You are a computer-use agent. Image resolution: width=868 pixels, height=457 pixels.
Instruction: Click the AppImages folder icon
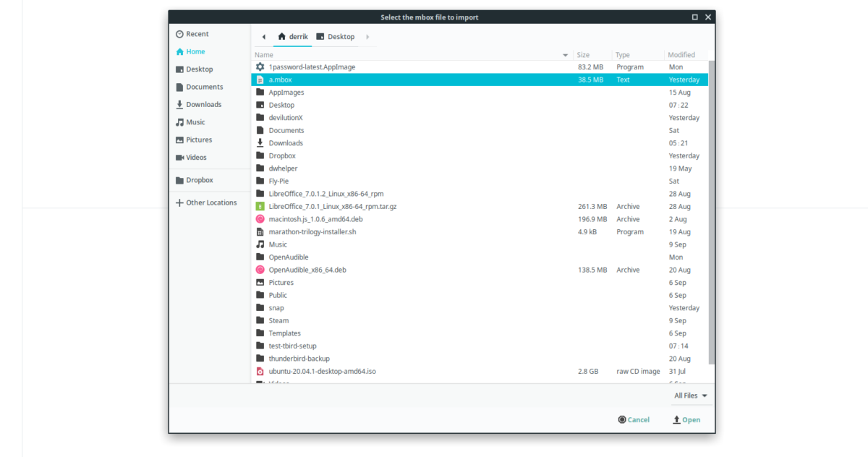click(x=260, y=93)
